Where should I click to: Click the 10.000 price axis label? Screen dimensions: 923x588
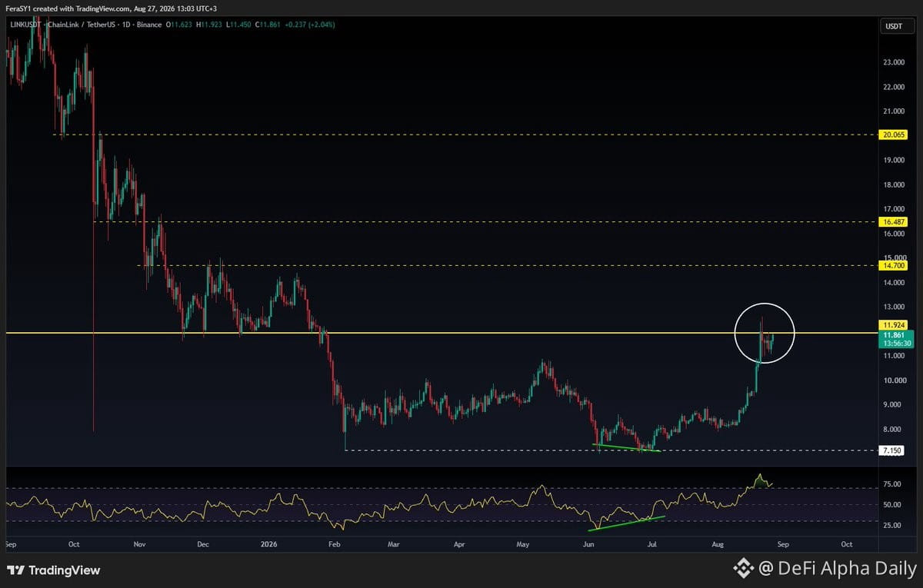(x=894, y=380)
